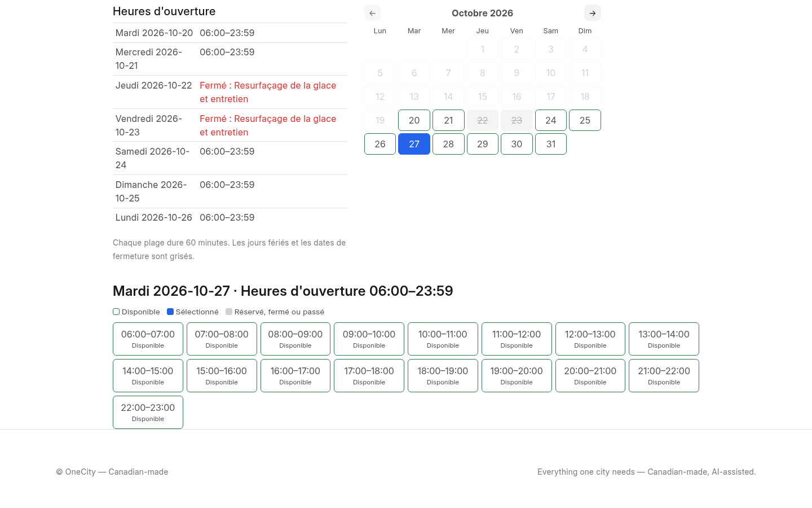Choose October 26 in the calendar
Image resolution: width=812 pixels, height=508 pixels.
point(380,144)
